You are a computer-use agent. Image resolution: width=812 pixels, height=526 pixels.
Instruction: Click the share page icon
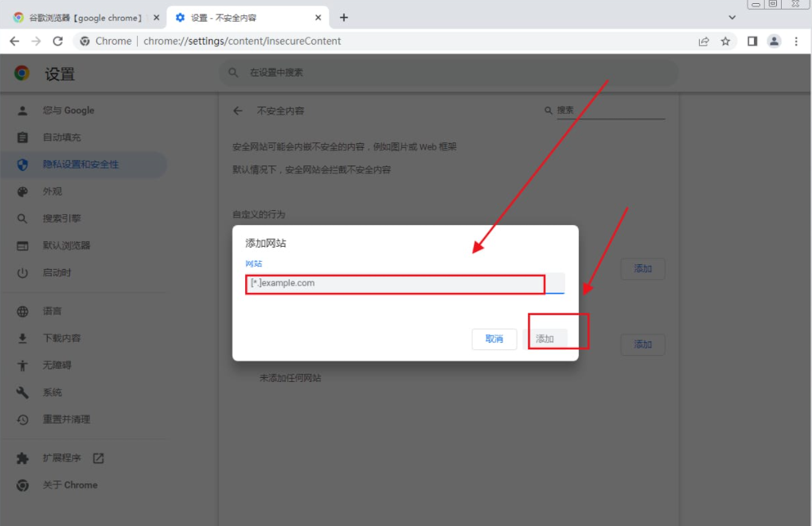click(x=704, y=41)
